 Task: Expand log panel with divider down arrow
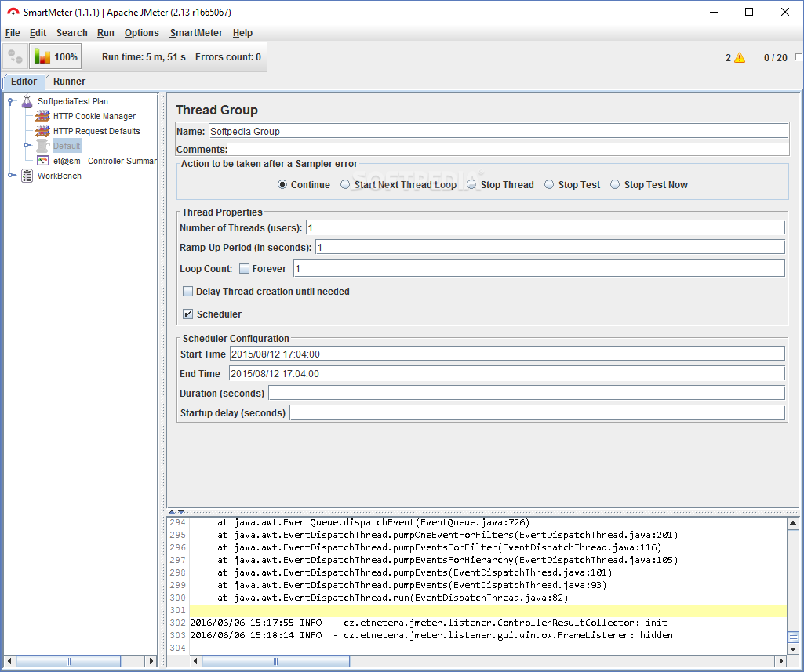(x=181, y=512)
